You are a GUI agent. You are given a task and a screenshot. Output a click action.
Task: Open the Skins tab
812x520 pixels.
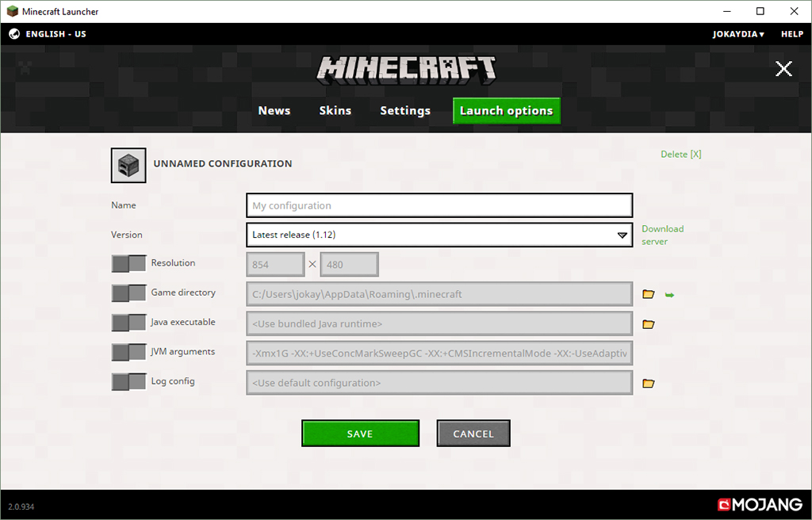tap(335, 111)
